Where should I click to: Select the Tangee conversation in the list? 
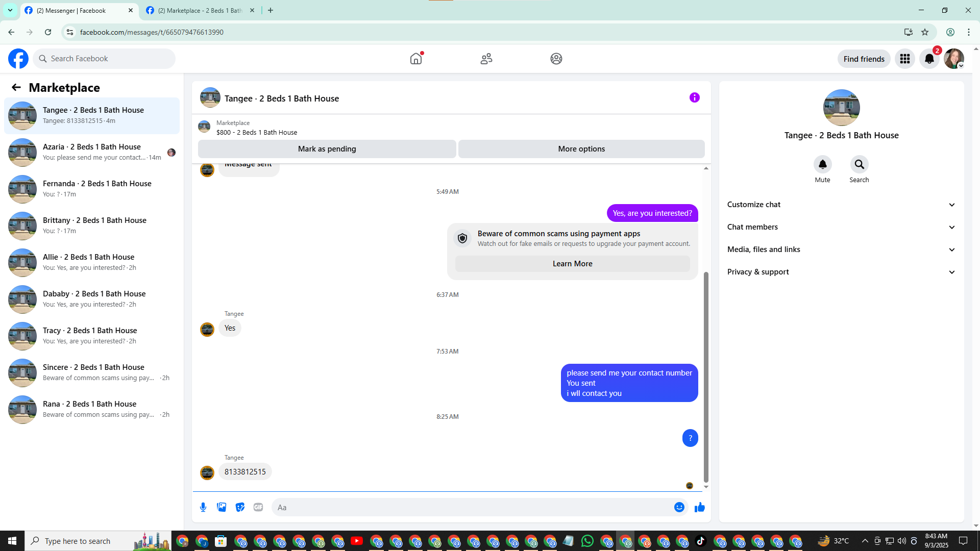click(92, 115)
